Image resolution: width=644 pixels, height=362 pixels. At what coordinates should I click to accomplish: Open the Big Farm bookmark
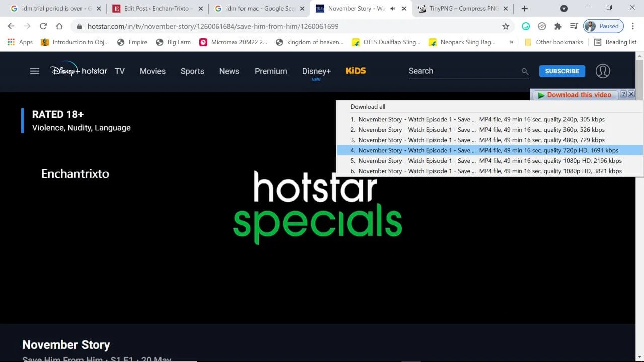click(174, 42)
